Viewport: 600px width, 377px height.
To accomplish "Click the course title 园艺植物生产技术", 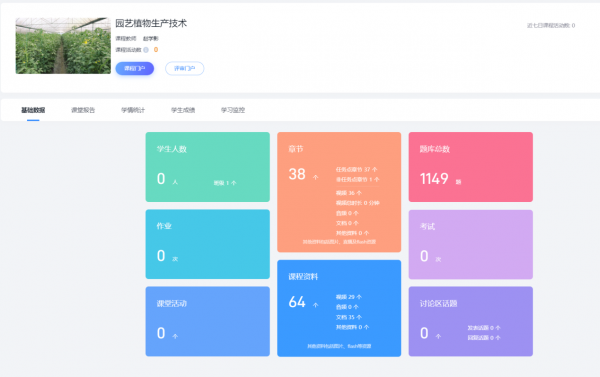I will coord(151,23).
